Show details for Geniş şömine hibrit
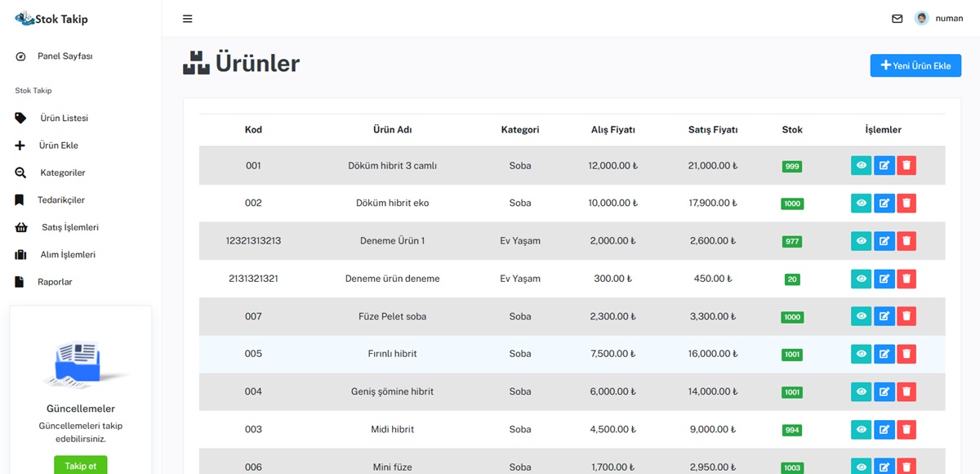This screenshot has width=980, height=474. 861,391
